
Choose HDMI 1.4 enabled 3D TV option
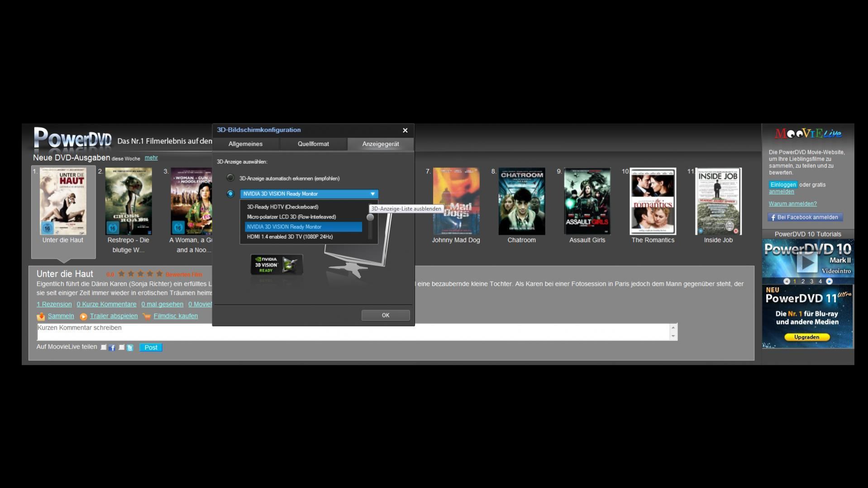click(x=303, y=237)
